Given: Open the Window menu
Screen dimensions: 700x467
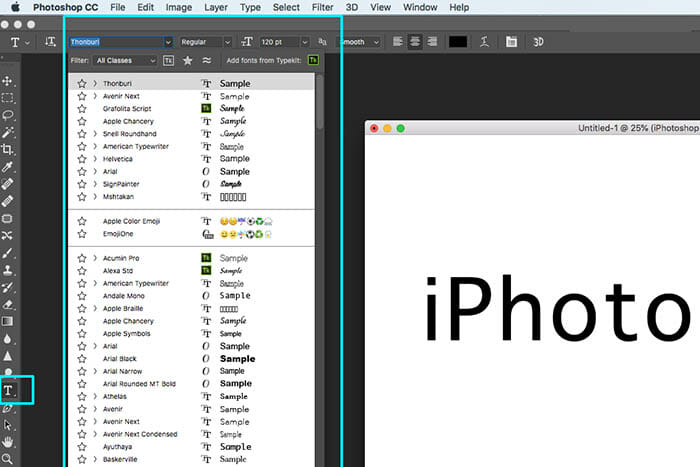Looking at the screenshot, I should coord(420,7).
